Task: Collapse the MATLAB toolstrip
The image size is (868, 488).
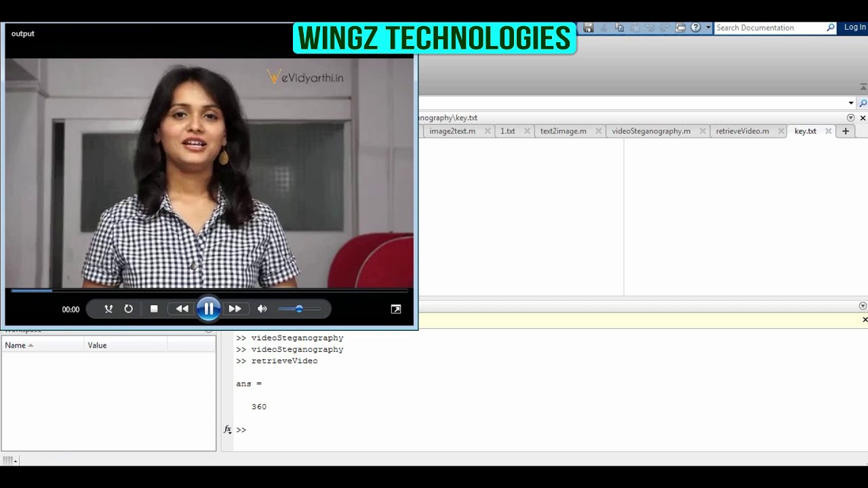Action: click(863, 87)
